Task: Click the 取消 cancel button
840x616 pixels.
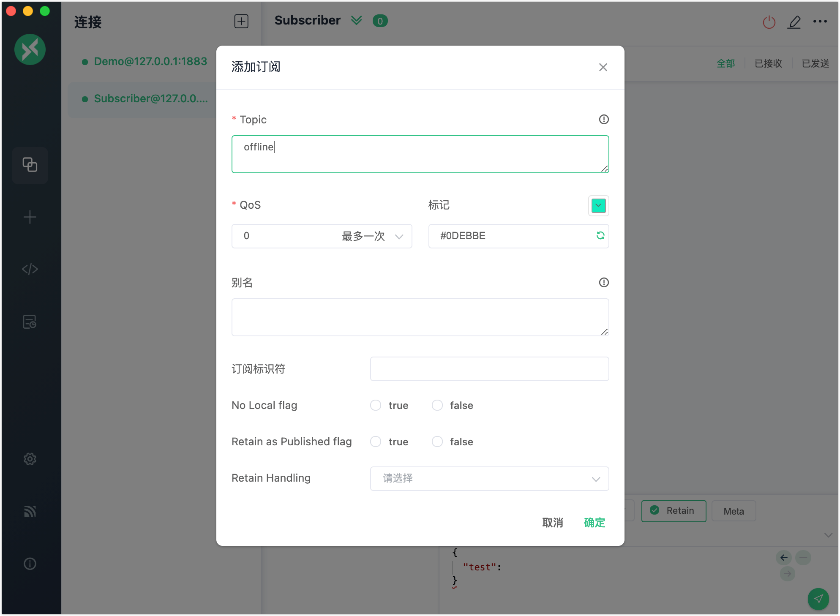Action: pos(552,523)
